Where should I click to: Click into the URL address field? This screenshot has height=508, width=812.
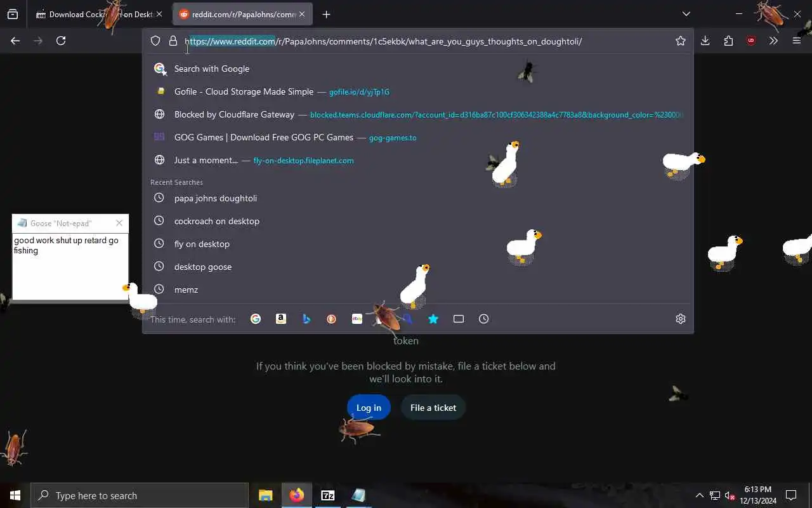(425, 41)
